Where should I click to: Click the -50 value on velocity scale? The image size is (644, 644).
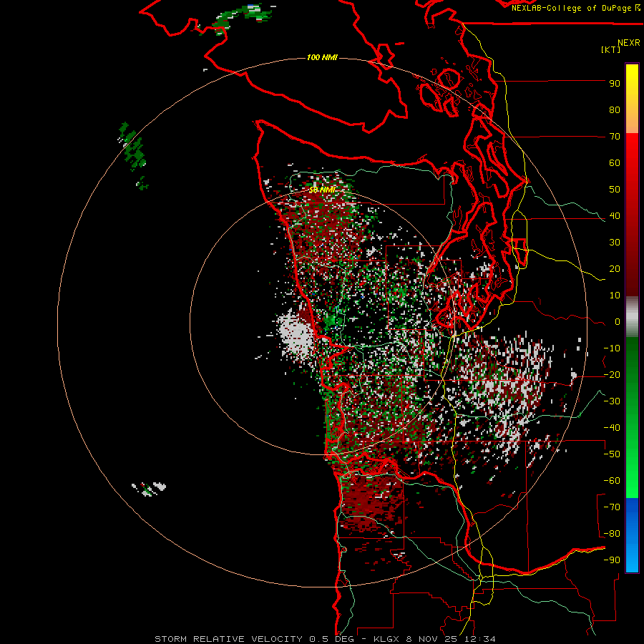(612, 454)
